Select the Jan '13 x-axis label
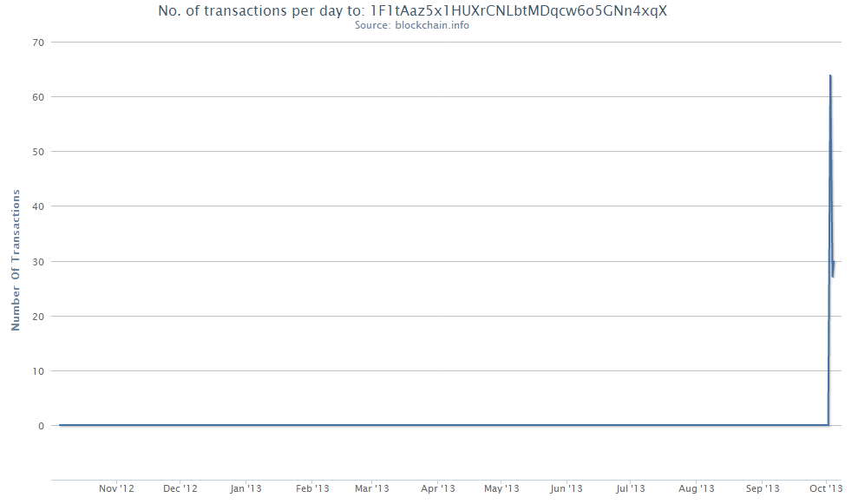This screenshot has width=858, height=504. click(246, 488)
